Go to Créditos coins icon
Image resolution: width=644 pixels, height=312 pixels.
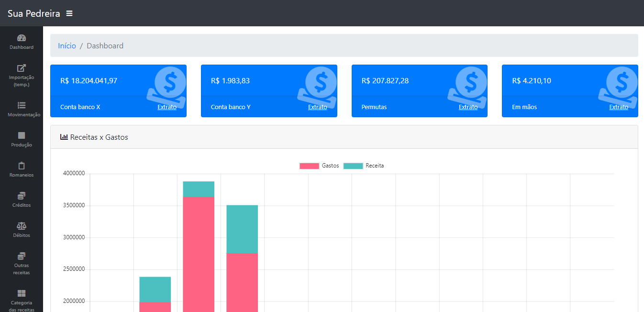[x=22, y=196]
